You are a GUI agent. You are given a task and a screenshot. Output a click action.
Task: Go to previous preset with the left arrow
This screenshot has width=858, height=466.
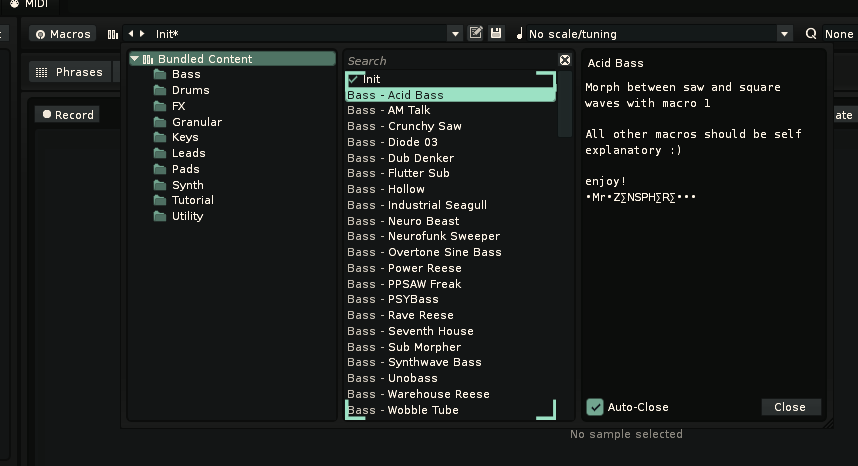click(x=131, y=34)
